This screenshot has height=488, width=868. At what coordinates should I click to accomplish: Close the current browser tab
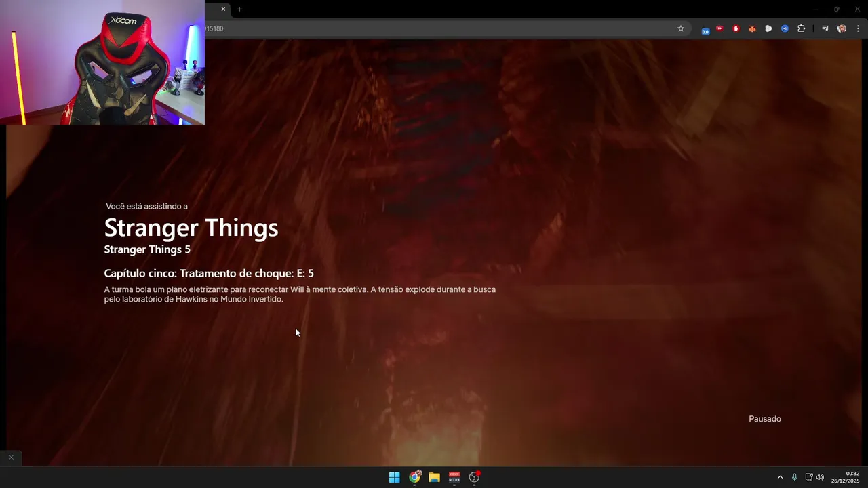point(222,9)
